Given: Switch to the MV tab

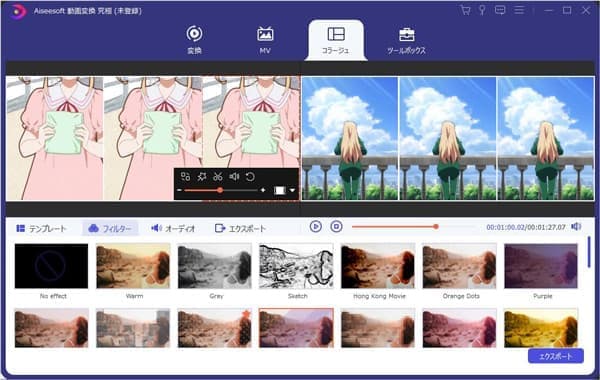Looking at the screenshot, I should tap(265, 40).
